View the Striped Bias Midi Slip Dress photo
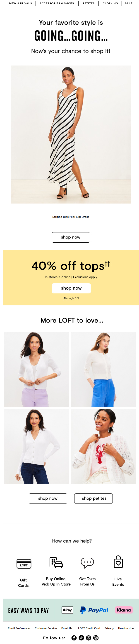 71,134
